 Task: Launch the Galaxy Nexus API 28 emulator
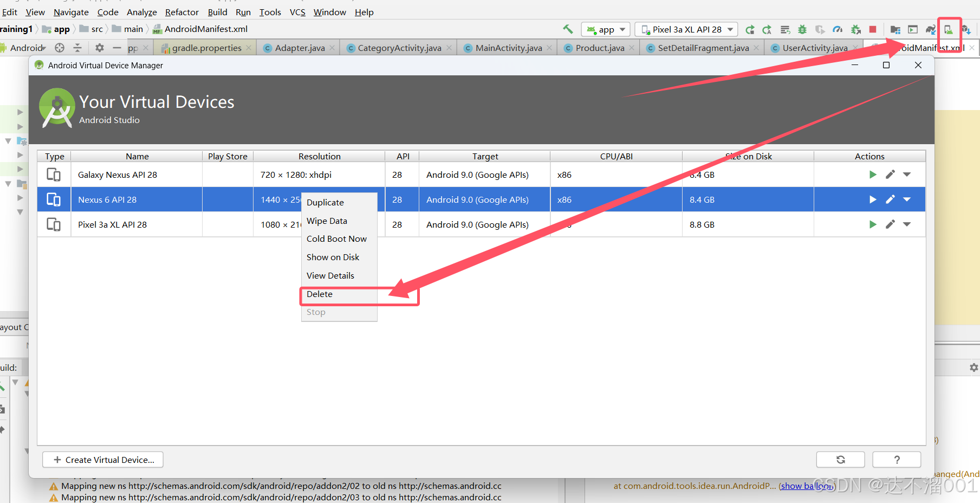[x=873, y=175]
